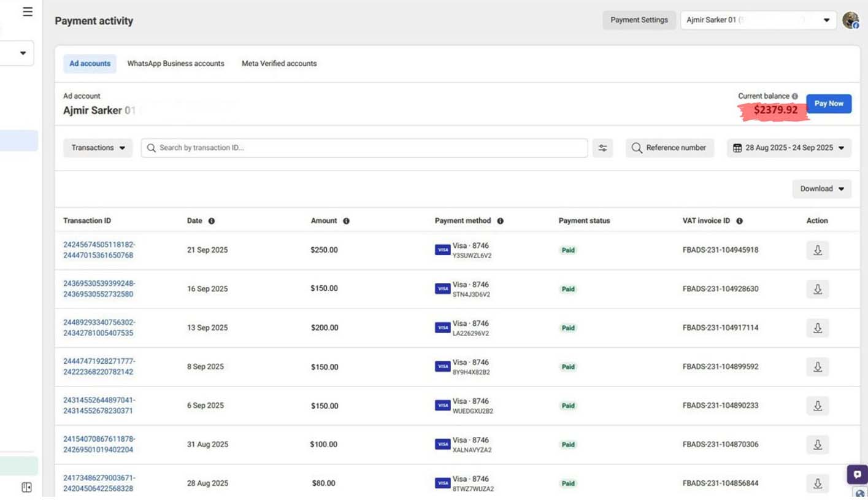Click the Pay Now button
The width and height of the screenshot is (868, 500).
pyautogui.click(x=828, y=104)
